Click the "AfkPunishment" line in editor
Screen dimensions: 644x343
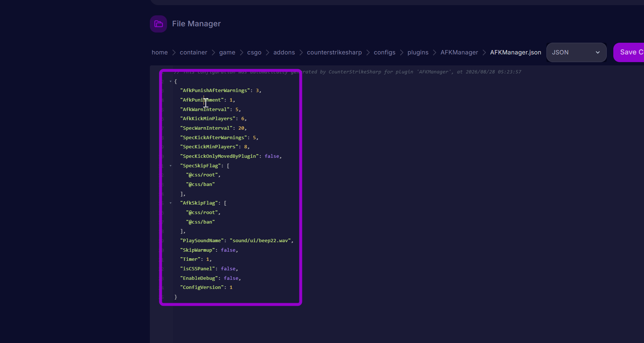[x=208, y=100]
